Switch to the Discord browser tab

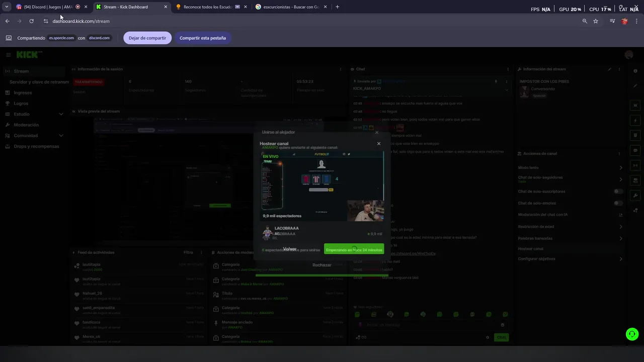click(x=48, y=7)
